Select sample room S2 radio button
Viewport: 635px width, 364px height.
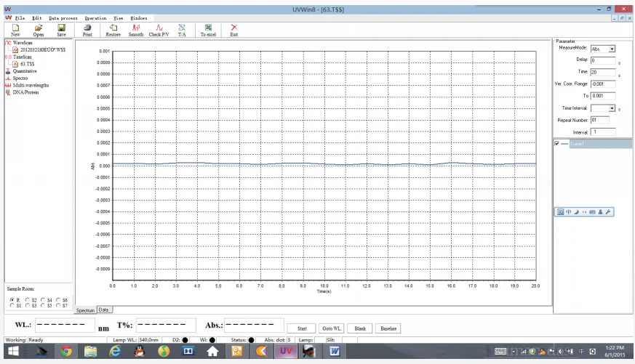click(28, 299)
